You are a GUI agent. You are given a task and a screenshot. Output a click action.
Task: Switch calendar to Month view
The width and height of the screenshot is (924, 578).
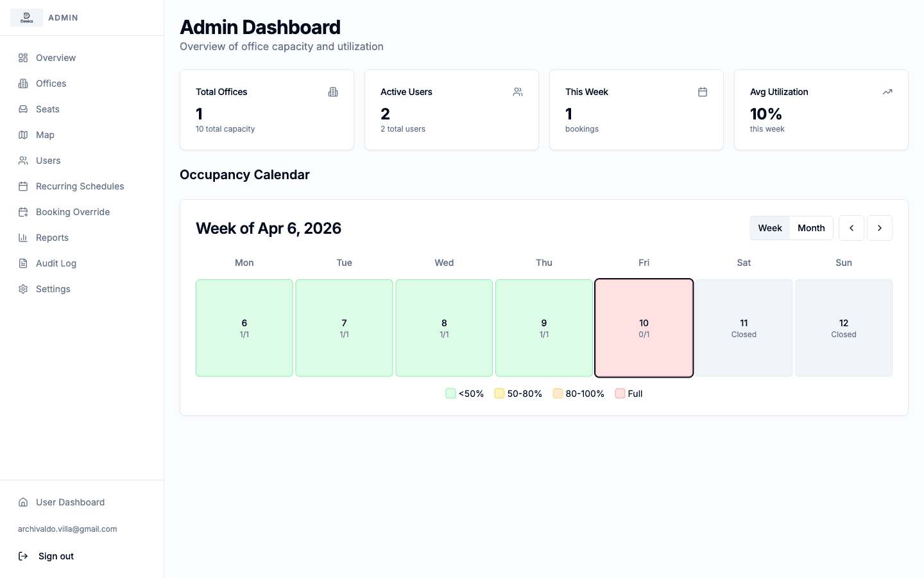[811, 228]
